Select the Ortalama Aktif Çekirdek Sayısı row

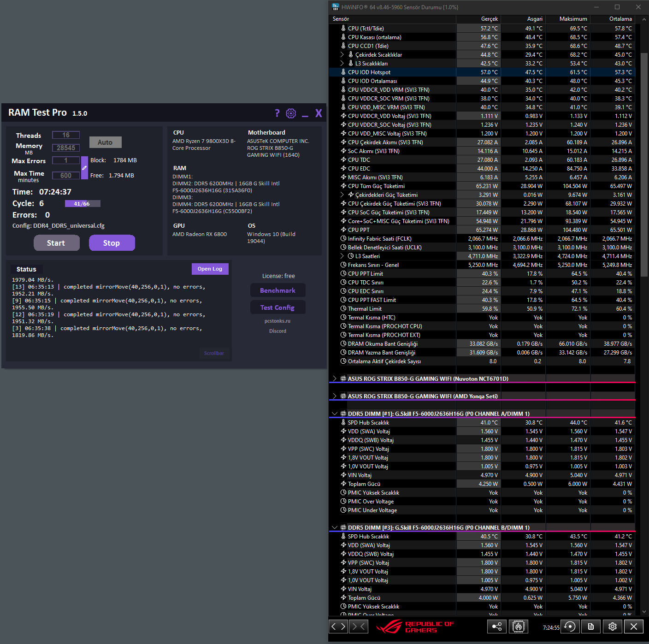click(x=482, y=361)
